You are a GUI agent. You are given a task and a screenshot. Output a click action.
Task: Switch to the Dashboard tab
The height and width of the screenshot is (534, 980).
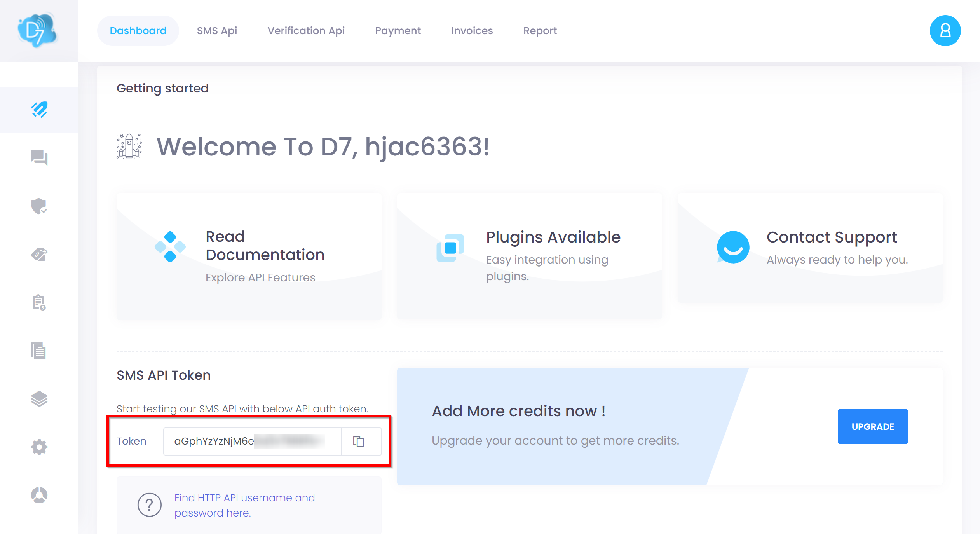[138, 31]
